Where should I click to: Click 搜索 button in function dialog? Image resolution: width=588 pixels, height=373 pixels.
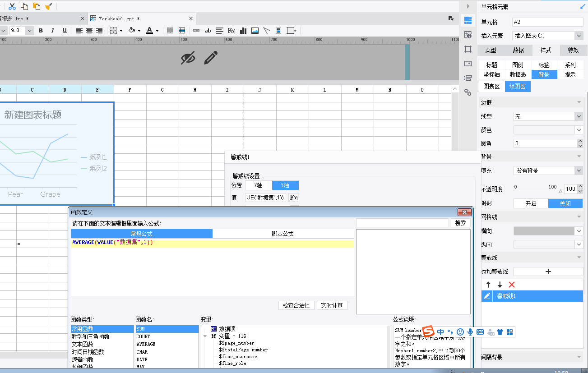tap(460, 223)
